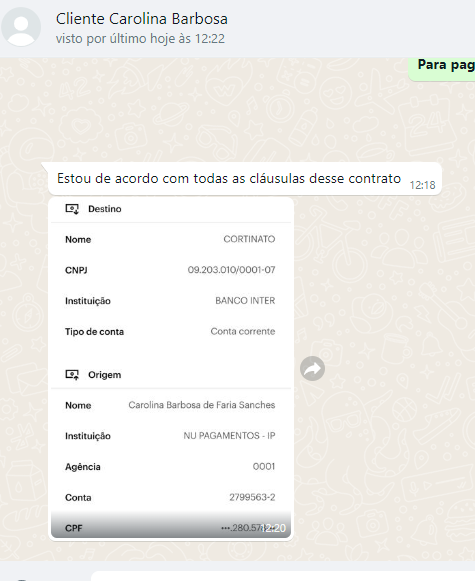Focus the message input field at bottom
The image size is (475, 581).
tap(283, 576)
